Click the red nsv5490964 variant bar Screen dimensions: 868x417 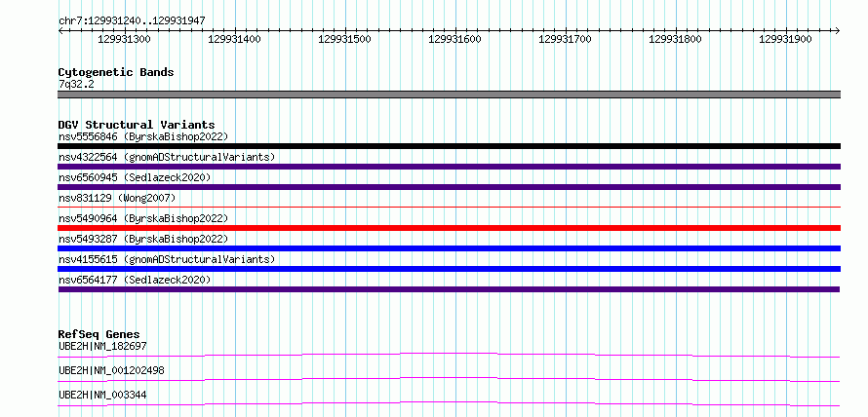449,228
